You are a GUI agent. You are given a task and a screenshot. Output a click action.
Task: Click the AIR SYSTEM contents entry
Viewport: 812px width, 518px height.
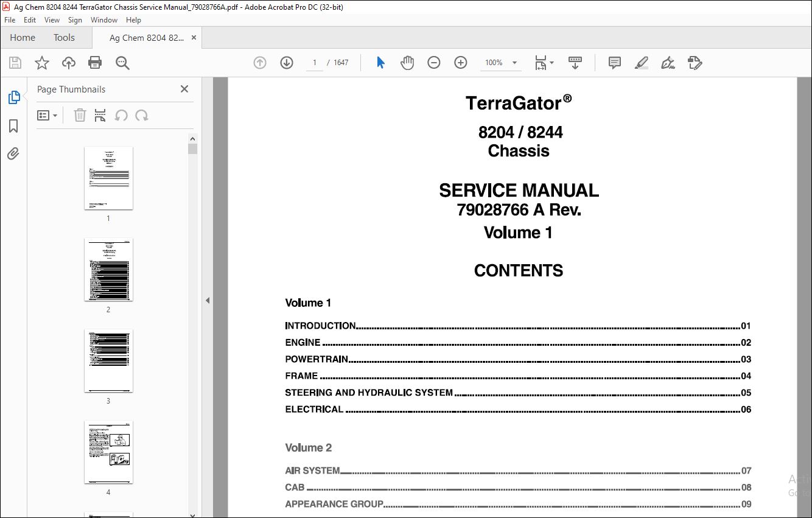click(518, 471)
